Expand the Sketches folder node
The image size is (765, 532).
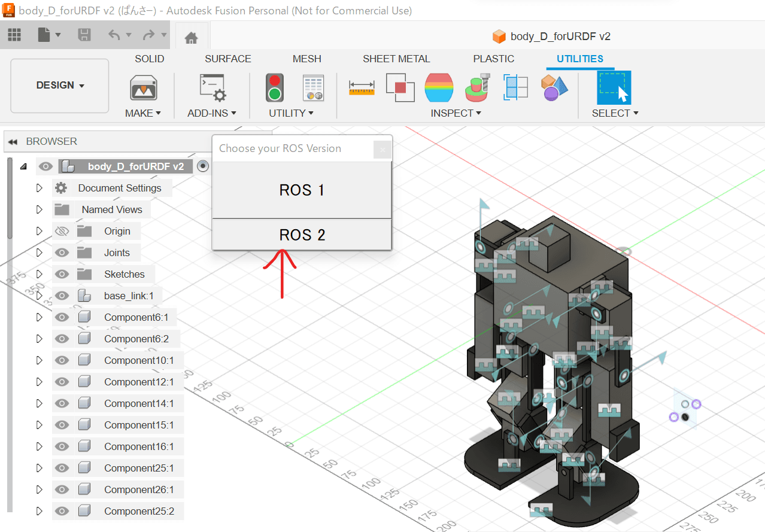[40, 274]
